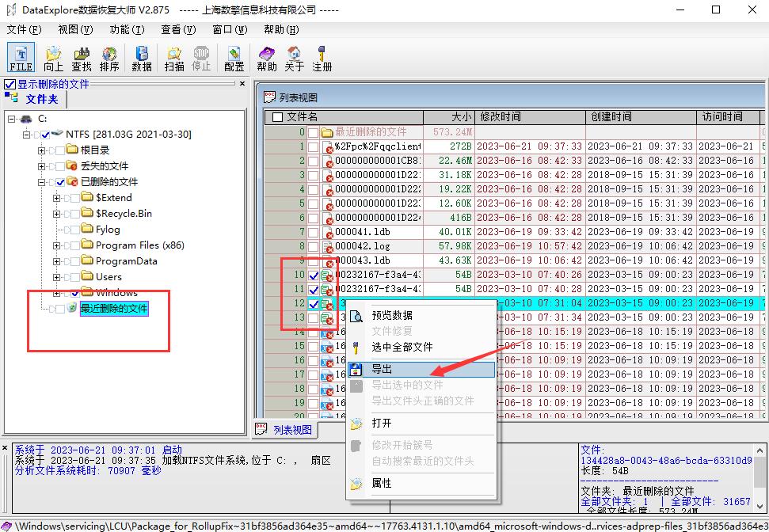Uncheck the file checkbox on row 10
The image size is (769, 532).
point(313,275)
